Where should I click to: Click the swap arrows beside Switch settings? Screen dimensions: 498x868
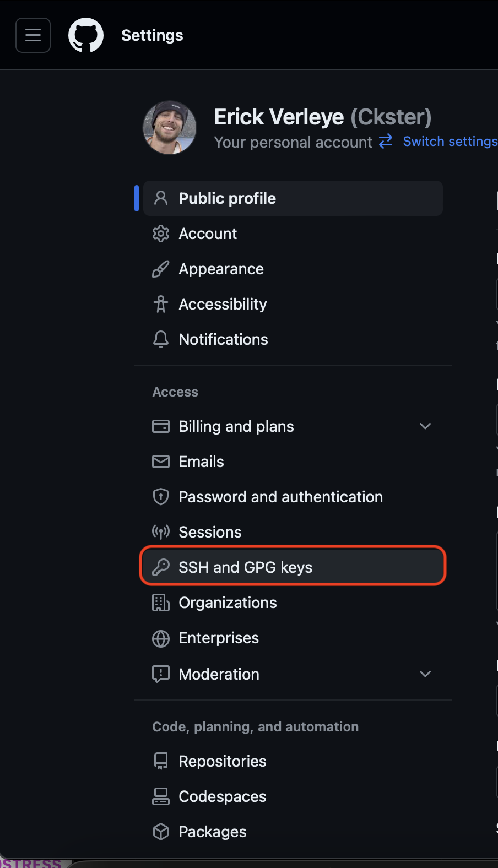pos(386,142)
